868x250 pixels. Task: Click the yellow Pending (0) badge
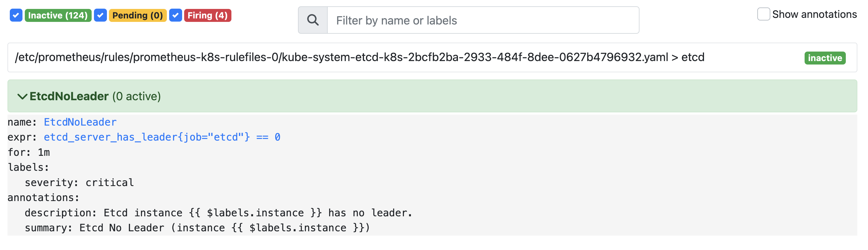pos(137,16)
